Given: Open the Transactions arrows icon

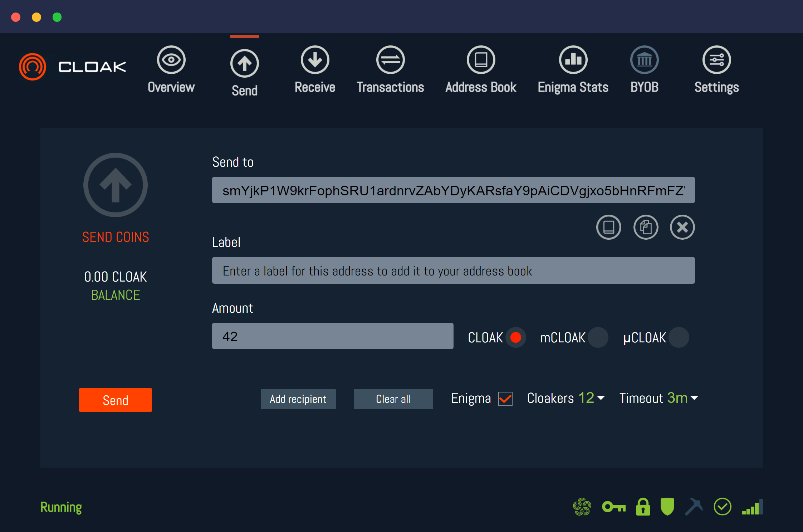Looking at the screenshot, I should click(391, 60).
